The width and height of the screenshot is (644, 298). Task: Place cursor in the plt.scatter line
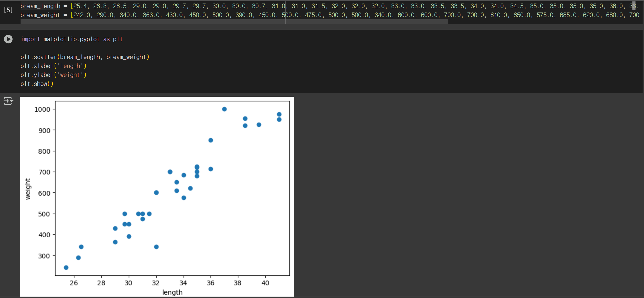click(x=85, y=57)
